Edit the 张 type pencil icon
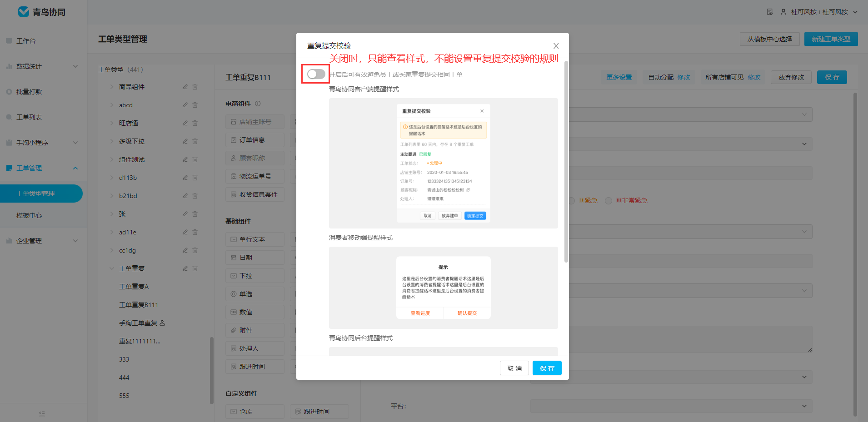Image resolution: width=868 pixels, height=422 pixels. pyautogui.click(x=185, y=214)
